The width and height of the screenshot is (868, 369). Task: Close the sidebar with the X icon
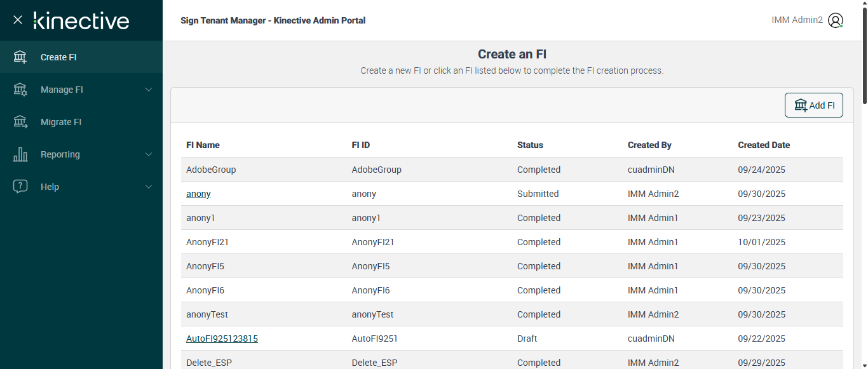(x=18, y=20)
